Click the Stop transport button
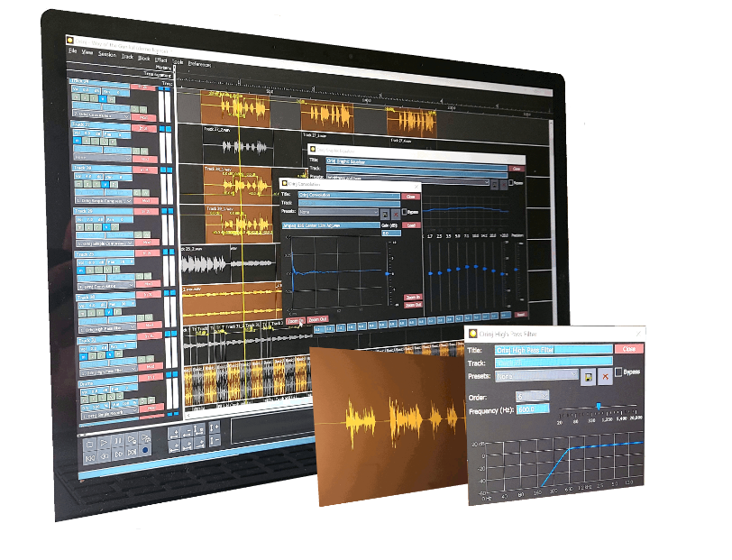The width and height of the screenshot is (732, 560). coord(91,445)
